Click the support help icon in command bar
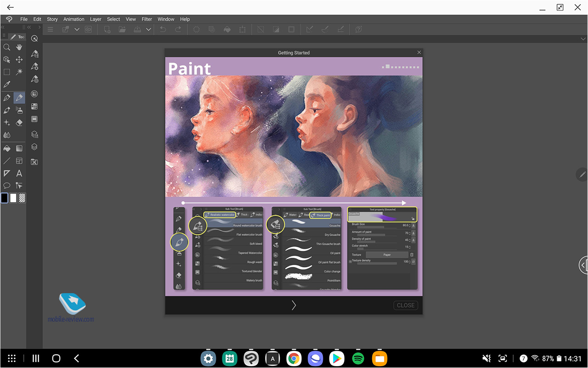 click(x=359, y=29)
